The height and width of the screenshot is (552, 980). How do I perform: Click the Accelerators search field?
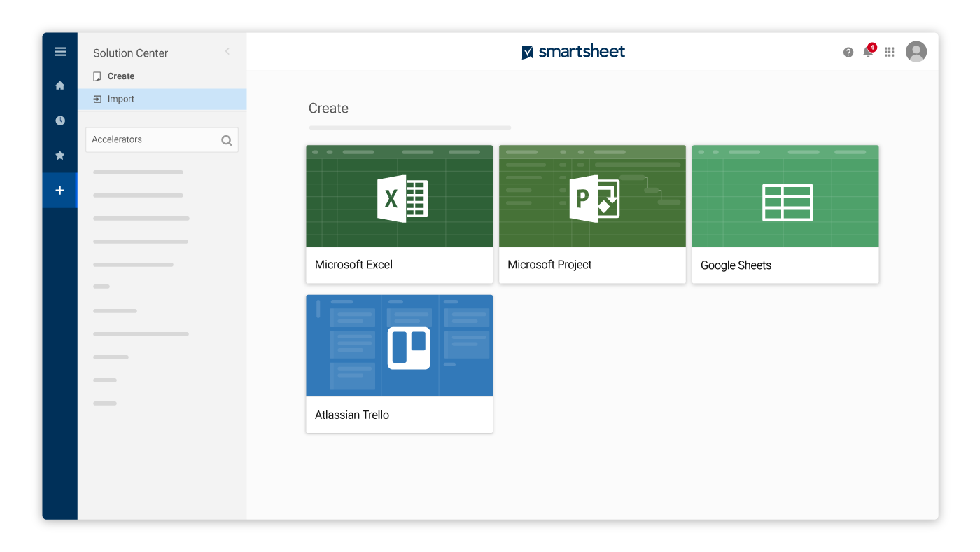(x=154, y=140)
